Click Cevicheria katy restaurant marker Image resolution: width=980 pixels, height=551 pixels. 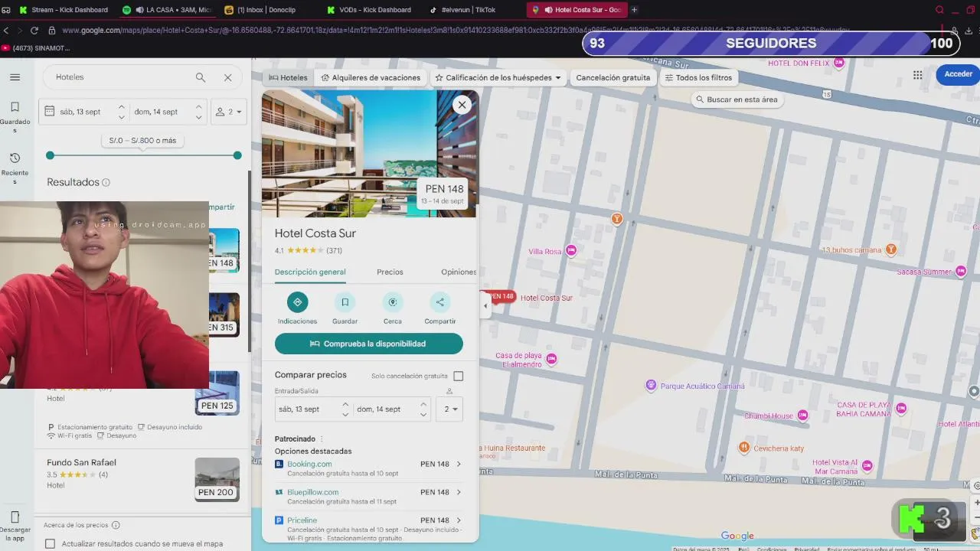coord(743,448)
